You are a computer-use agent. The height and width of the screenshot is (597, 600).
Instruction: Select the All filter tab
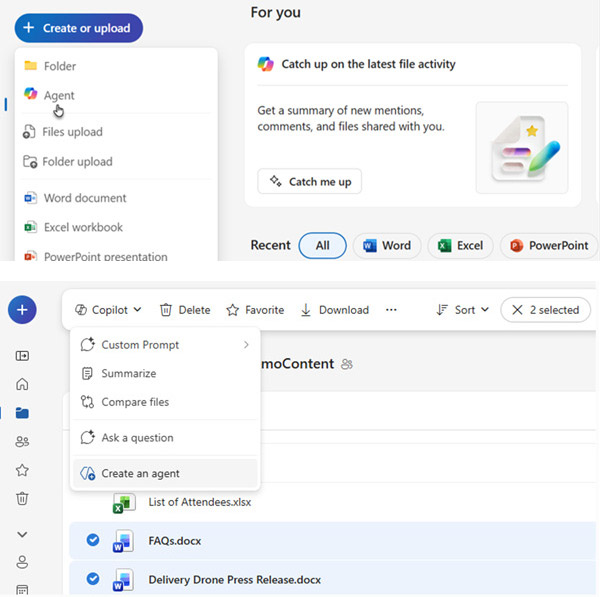(x=323, y=245)
